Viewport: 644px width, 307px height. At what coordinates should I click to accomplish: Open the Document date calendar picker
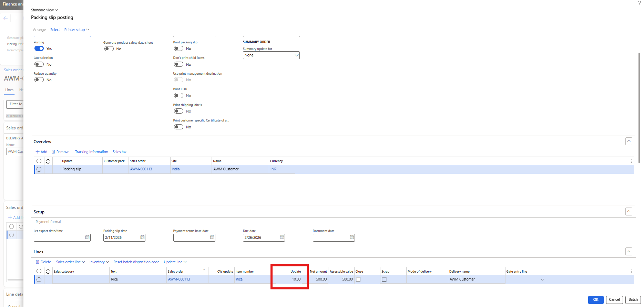tap(351, 237)
